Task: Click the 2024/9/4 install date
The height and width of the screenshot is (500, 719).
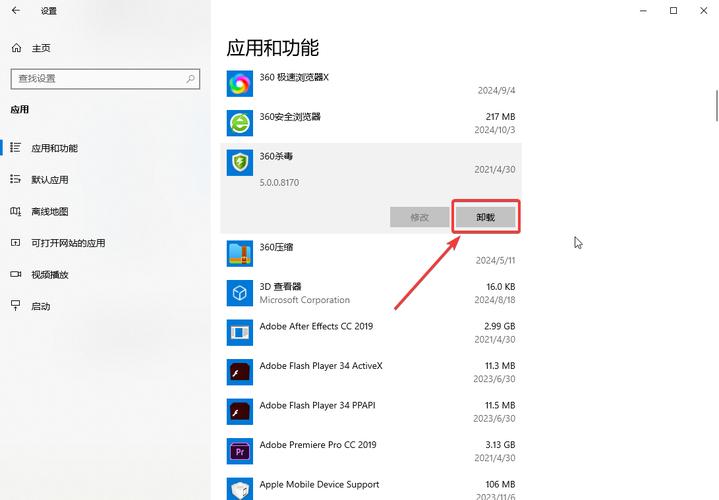Action: [496, 90]
